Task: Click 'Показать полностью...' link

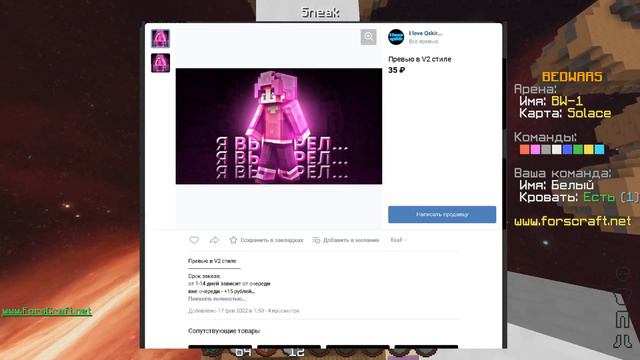Action: [216, 299]
